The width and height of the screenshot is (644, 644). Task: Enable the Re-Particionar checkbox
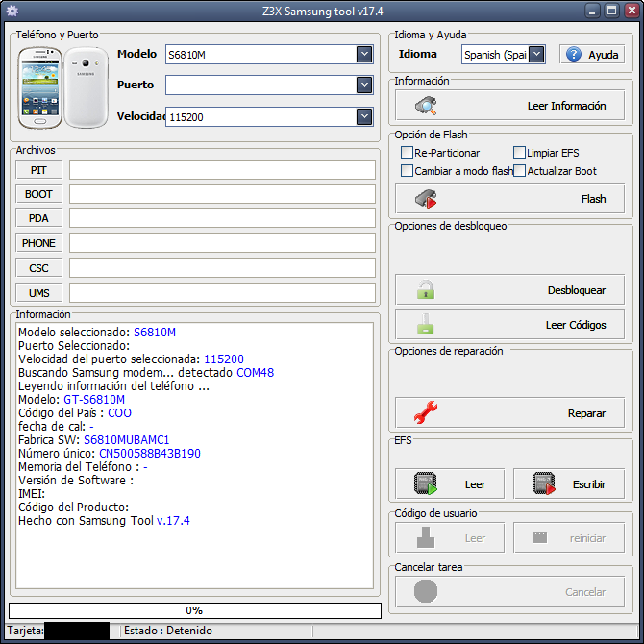(407, 153)
